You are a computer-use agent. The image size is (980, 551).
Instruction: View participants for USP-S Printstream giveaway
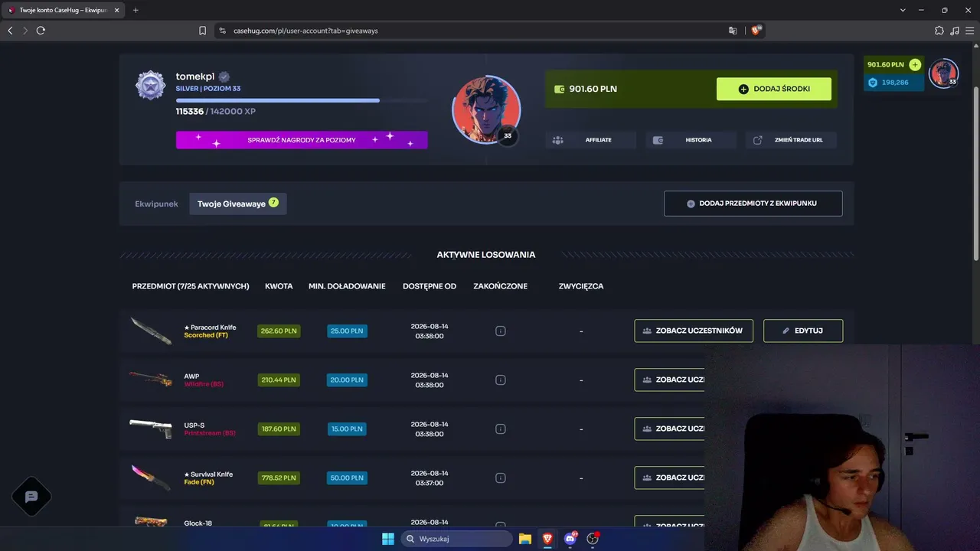(669, 429)
